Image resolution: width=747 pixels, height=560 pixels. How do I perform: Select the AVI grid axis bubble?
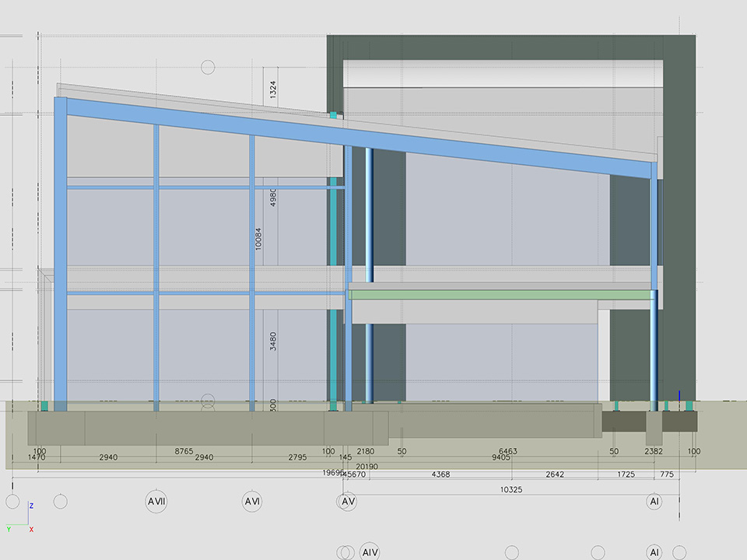(x=252, y=502)
